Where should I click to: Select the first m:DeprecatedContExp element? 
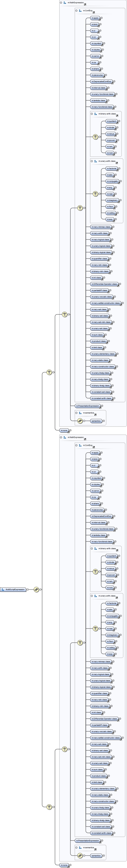click(x=101, y=82)
